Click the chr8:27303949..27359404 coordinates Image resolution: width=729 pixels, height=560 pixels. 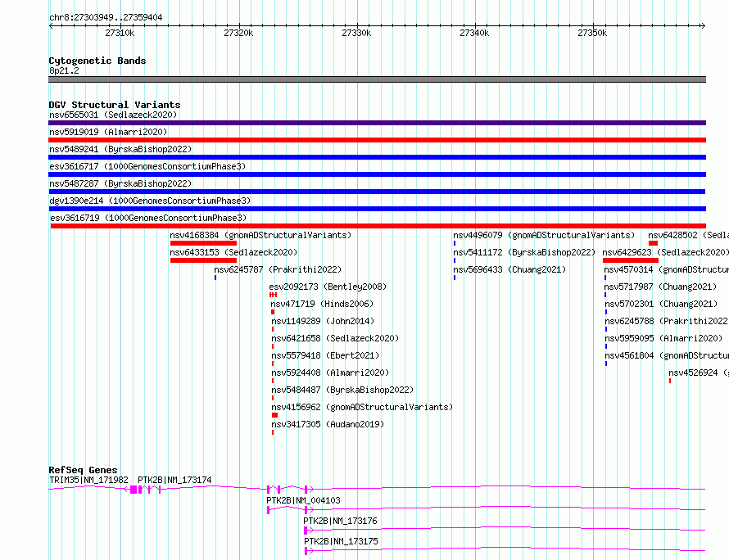[106, 18]
